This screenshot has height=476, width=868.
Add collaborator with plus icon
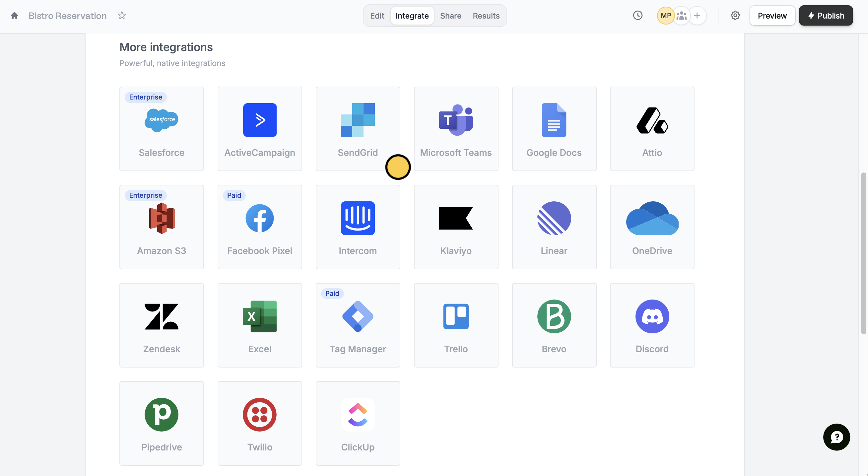(x=697, y=16)
